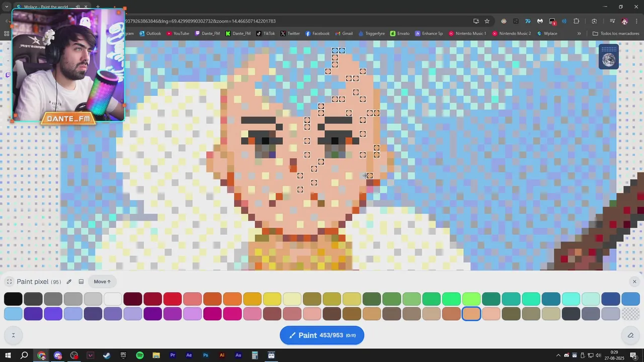Open the Gmail bookmark
Viewport: 644px width, 362px height.
click(344, 34)
